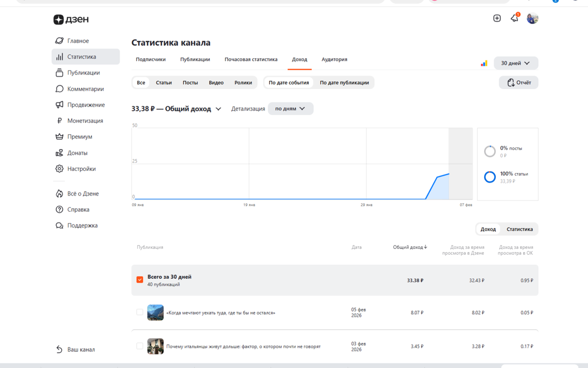The image size is (588, 368).
Task: Click the Отчёт button
Action: 518,82
